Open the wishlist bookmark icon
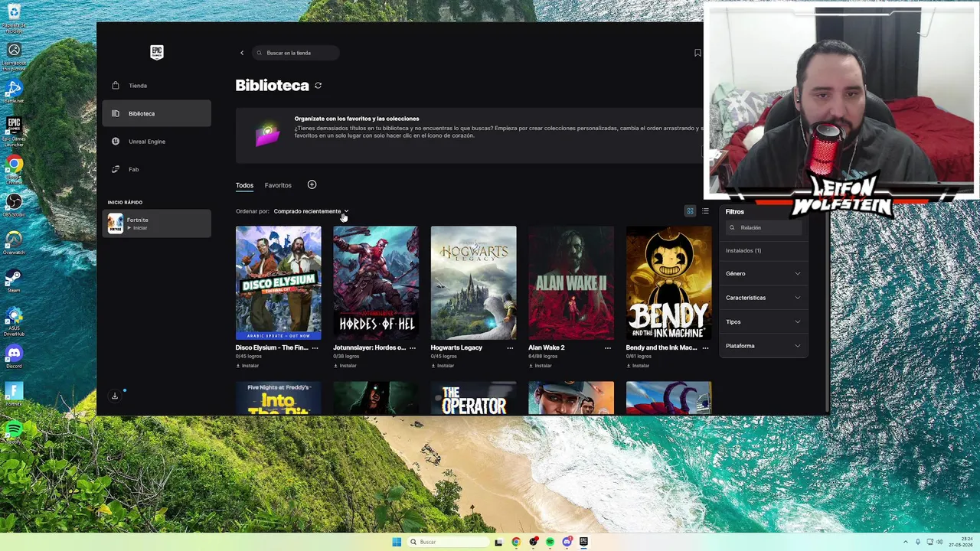 pos(697,53)
